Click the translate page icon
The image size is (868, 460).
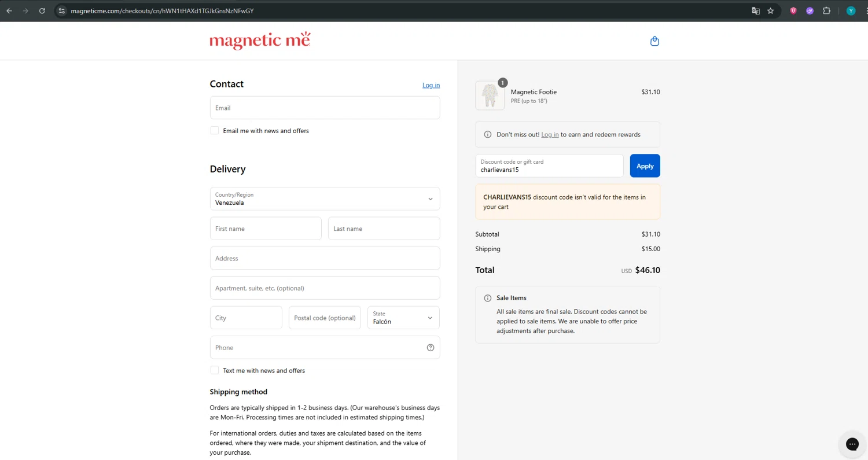(x=756, y=10)
